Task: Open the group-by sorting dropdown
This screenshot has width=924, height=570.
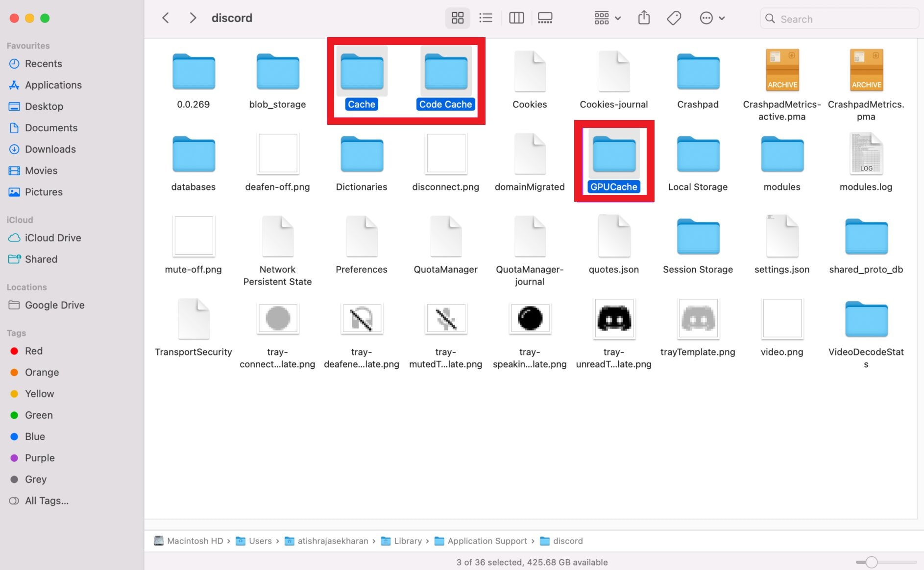Action: pyautogui.click(x=607, y=18)
